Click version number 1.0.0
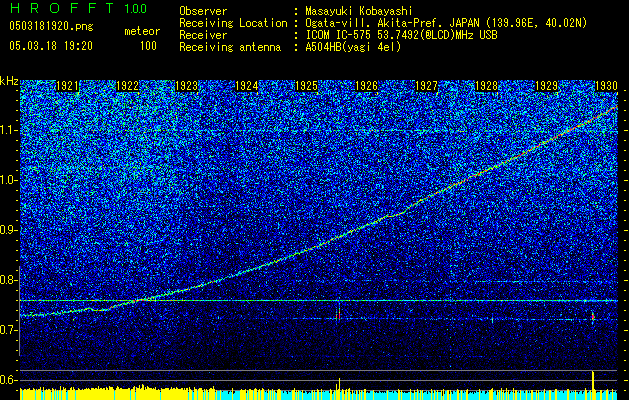 click(136, 8)
